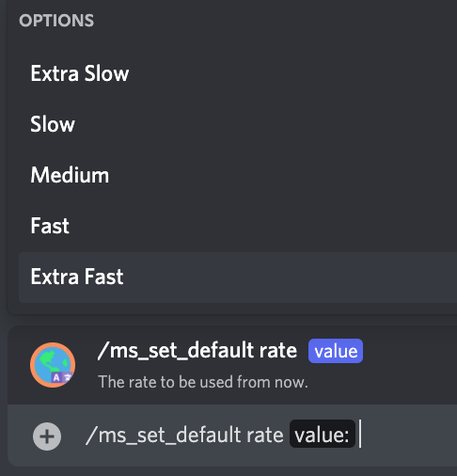
Task: Place cursor in /ms_set_default rate typed command
Action: coord(184,435)
